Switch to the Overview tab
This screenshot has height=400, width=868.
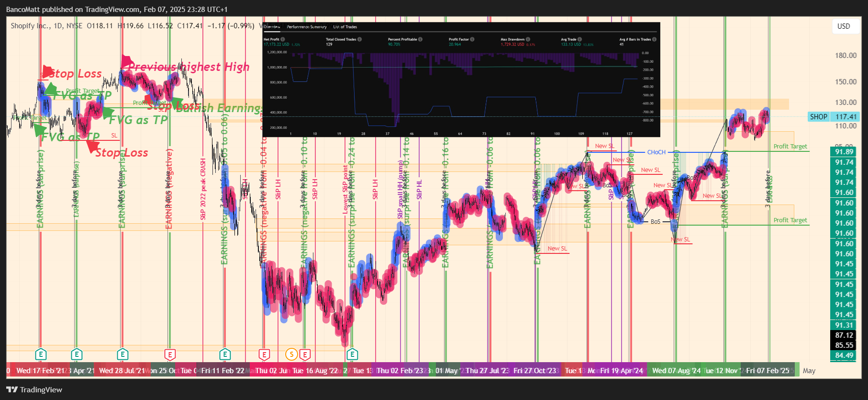coord(271,27)
